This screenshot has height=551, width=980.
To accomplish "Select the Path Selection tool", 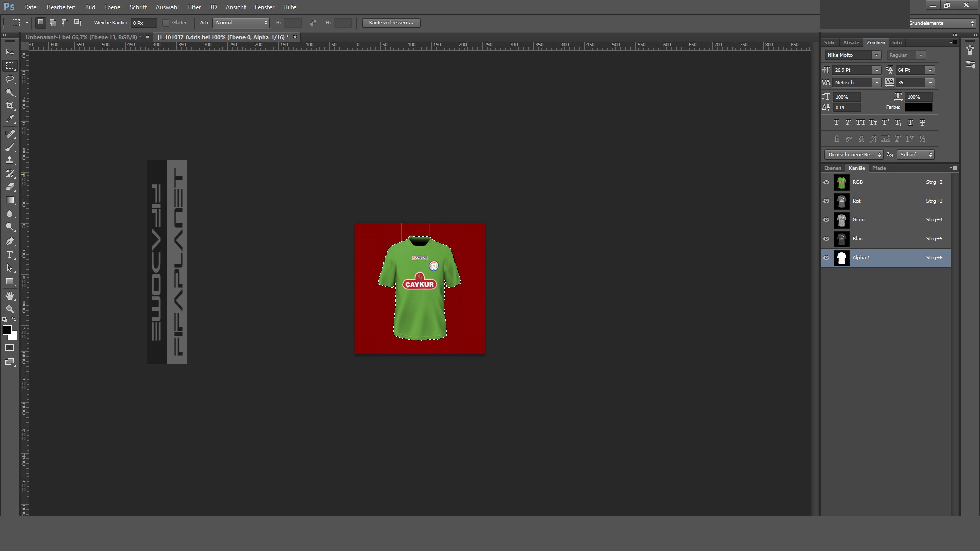I will tap(10, 268).
